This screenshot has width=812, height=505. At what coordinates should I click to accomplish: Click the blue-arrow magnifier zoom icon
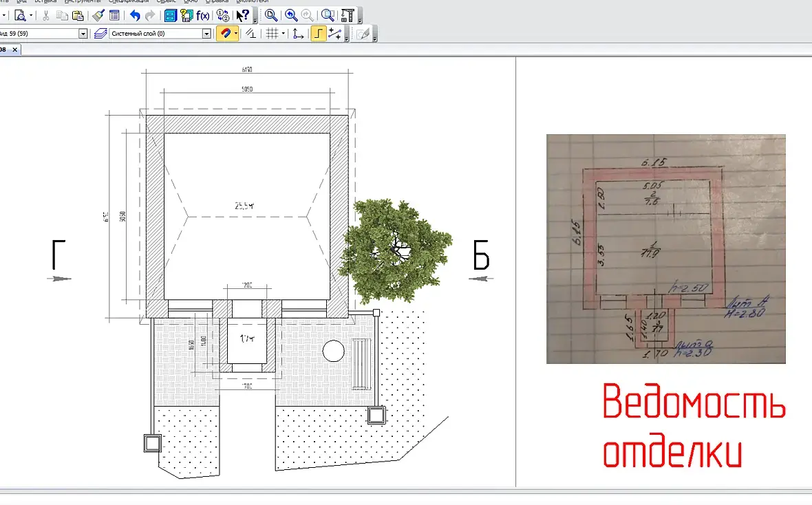[291, 16]
